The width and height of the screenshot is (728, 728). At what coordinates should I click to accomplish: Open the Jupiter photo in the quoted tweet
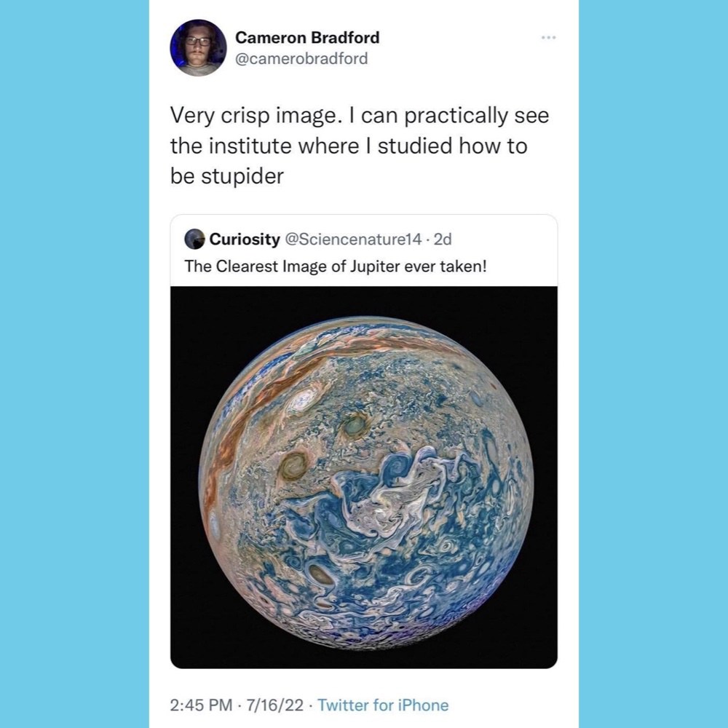coord(364,477)
